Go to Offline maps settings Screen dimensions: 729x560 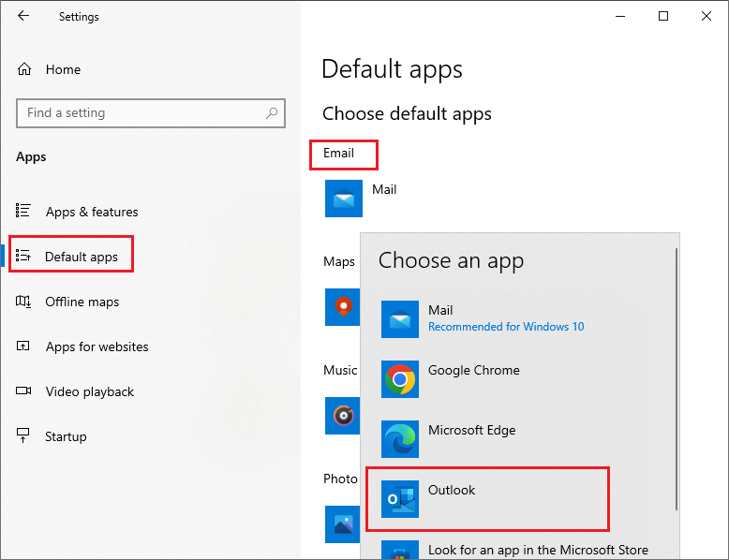pyautogui.click(x=82, y=302)
